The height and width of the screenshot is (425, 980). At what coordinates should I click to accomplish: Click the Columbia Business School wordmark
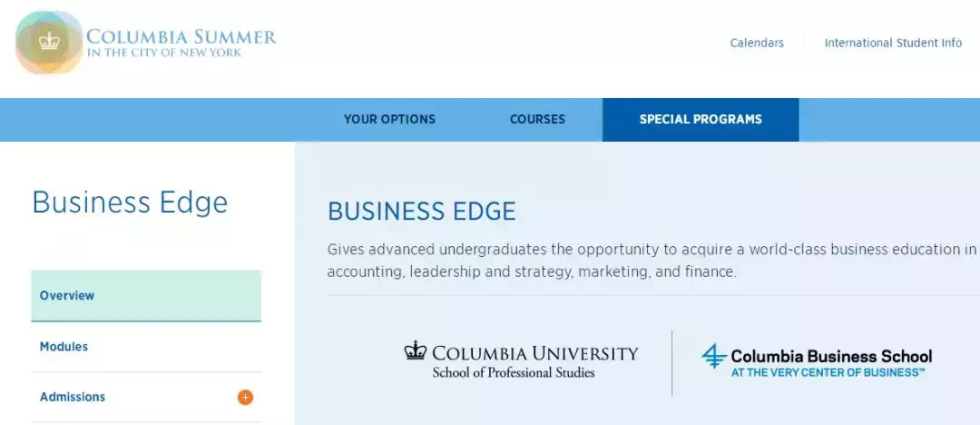831,356
